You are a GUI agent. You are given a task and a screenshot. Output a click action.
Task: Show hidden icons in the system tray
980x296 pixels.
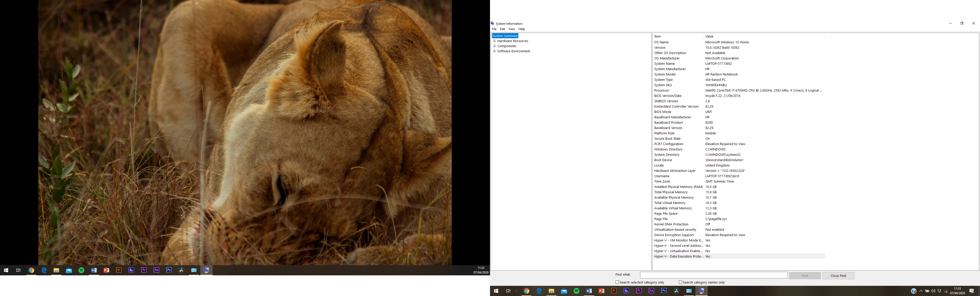click(x=921, y=291)
